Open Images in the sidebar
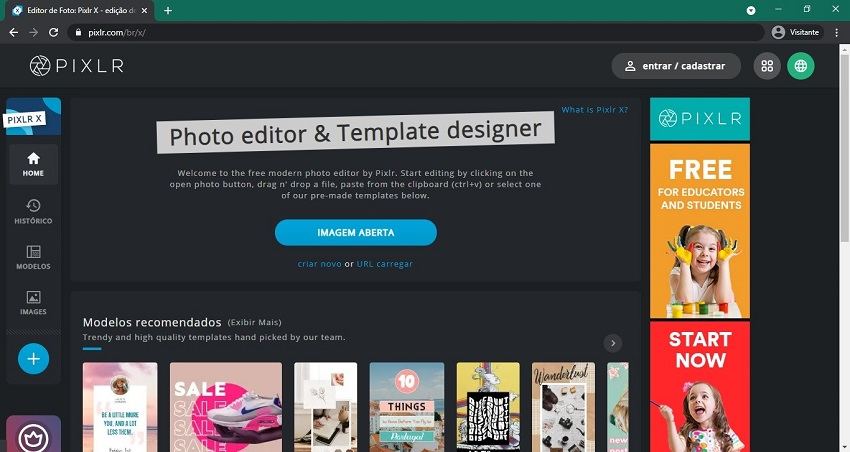Screen dimensions: 850x452 tap(33, 303)
